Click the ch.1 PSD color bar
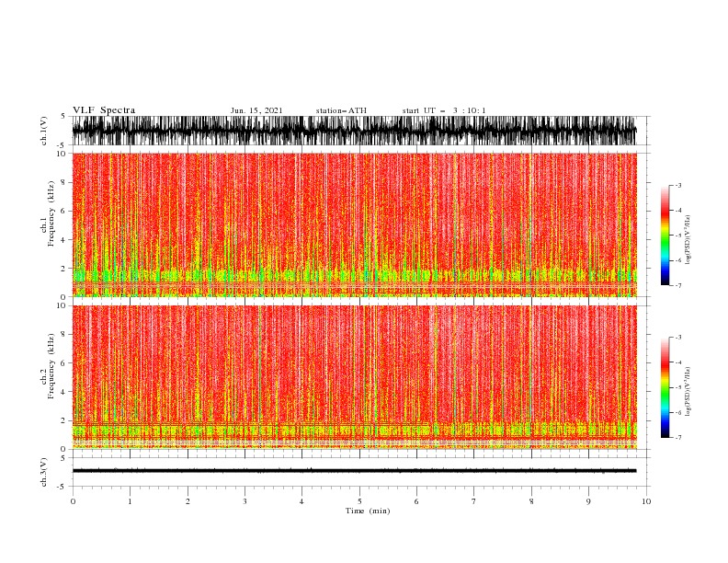Viewport: 728px width, 563px height. tap(665, 236)
